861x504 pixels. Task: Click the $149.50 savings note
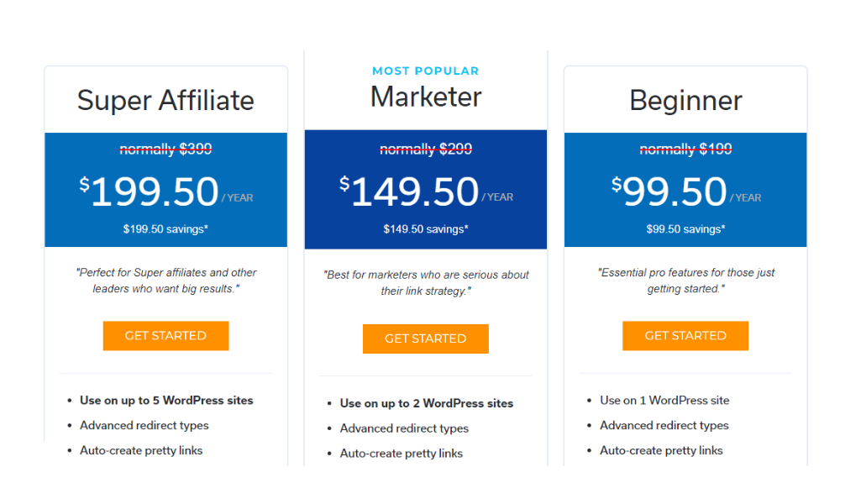426,229
